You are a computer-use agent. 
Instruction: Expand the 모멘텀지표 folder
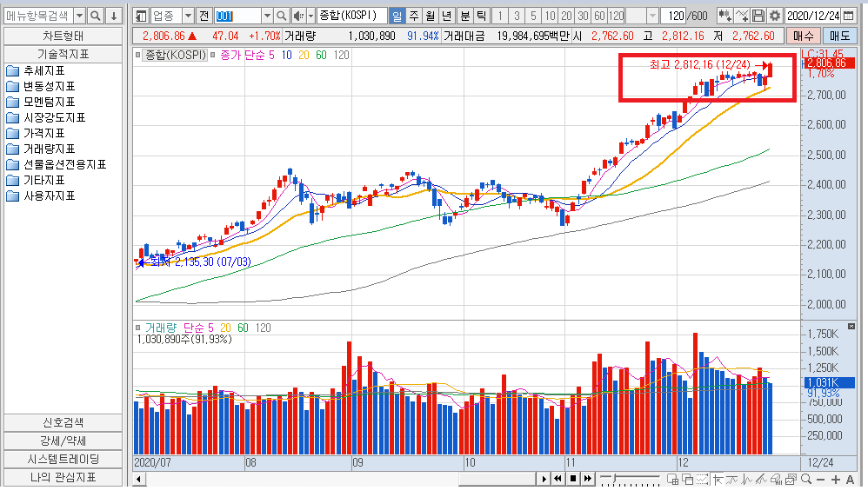point(41,102)
